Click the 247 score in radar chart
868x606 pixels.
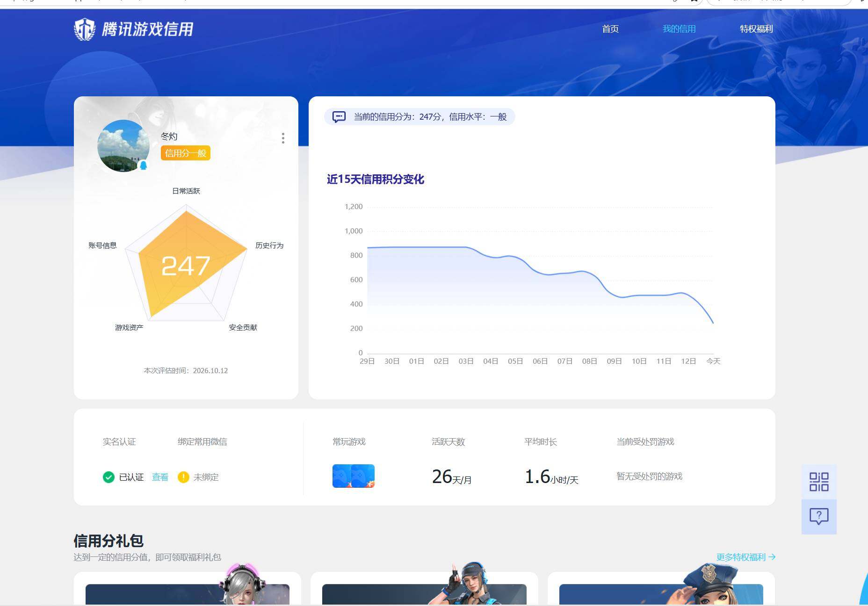click(x=186, y=266)
